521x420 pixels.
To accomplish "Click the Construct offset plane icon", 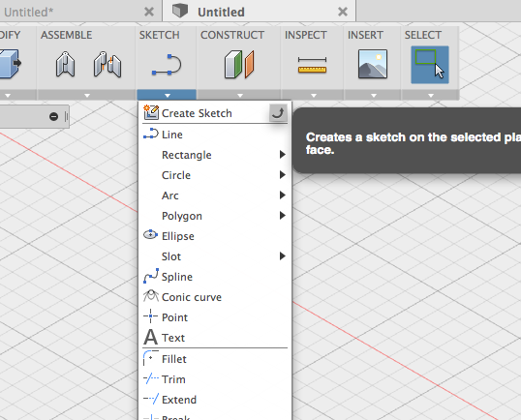I will point(239,65).
